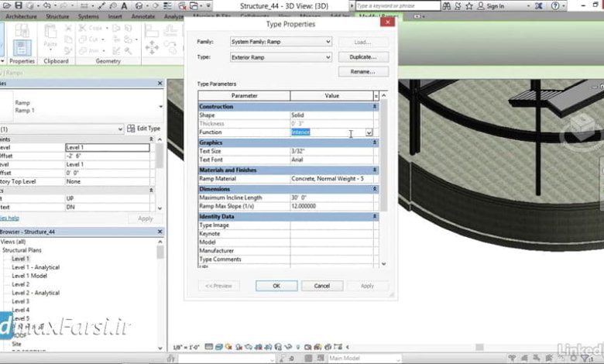Click the Detail Level icon on view control bar
This screenshot has width=604, height=364.
point(209,347)
